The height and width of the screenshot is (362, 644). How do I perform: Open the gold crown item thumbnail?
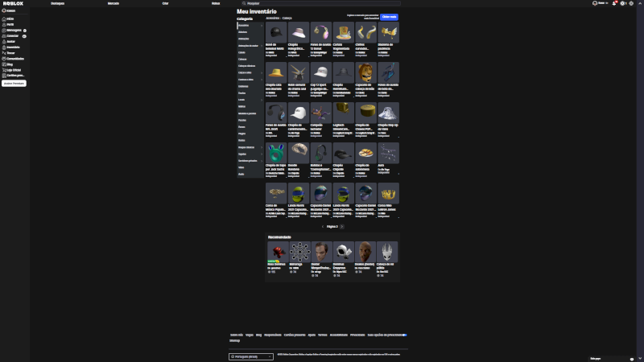(388, 193)
